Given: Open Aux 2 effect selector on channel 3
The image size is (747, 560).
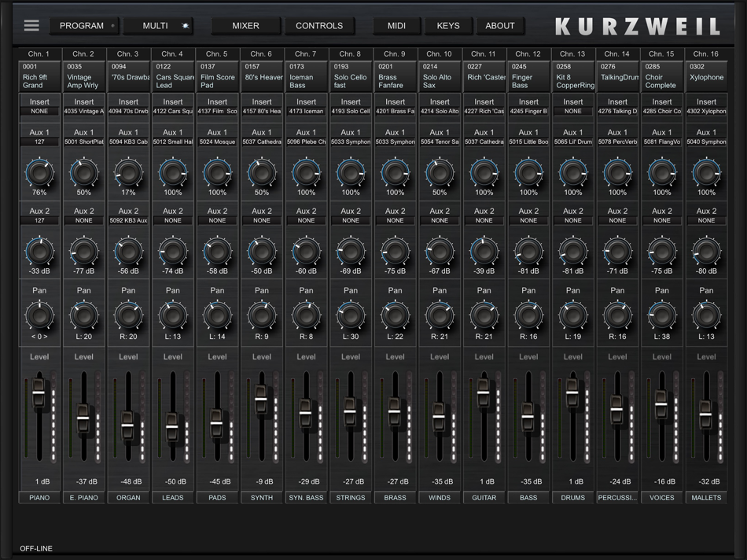Looking at the screenshot, I should tap(128, 221).
